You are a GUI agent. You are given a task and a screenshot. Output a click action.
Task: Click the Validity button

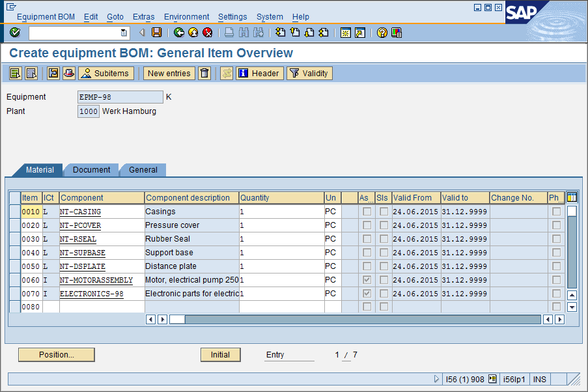click(310, 73)
